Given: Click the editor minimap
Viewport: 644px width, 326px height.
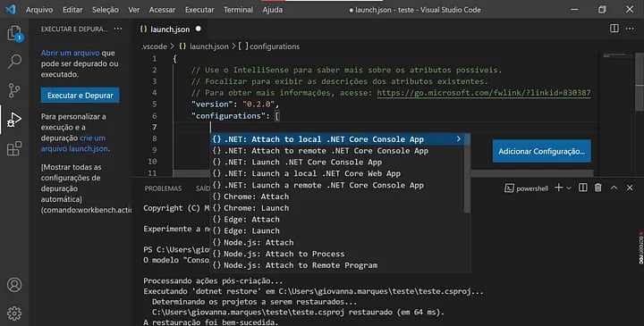Looking at the screenshot, I should coord(618,114).
